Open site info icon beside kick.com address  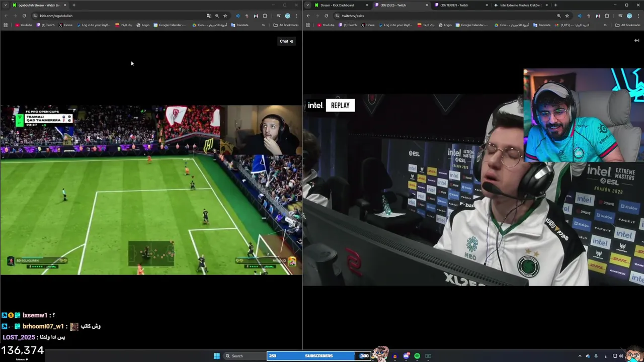(x=35, y=16)
